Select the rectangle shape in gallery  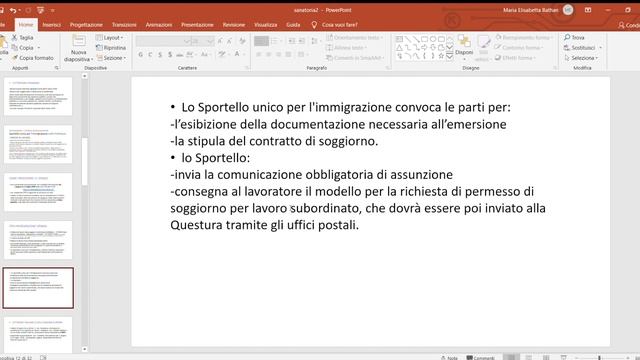[x=424, y=39]
